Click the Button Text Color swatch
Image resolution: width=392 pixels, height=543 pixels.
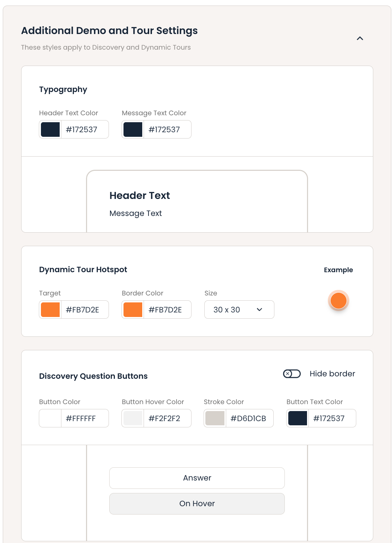(298, 418)
